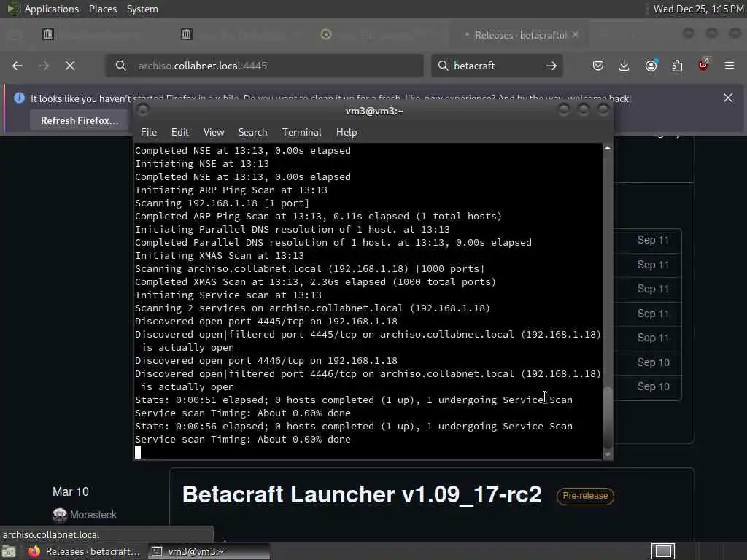Open the terminal Help menu
This screenshot has width=747, height=560.
point(347,133)
